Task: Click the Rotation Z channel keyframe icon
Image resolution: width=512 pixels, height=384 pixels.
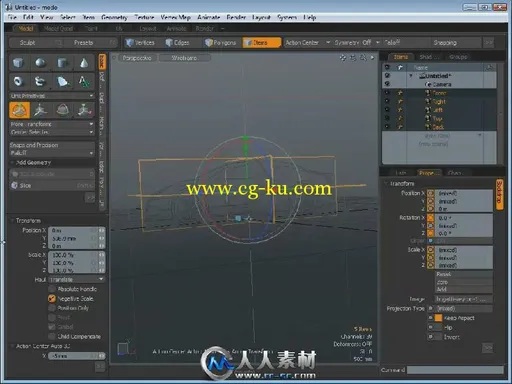Action: pyautogui.click(x=431, y=233)
